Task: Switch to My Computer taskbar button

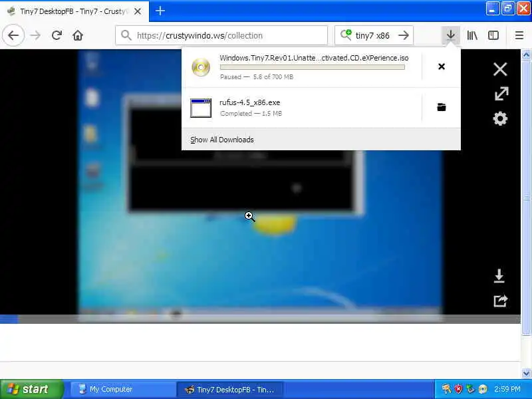Action: tap(122, 389)
